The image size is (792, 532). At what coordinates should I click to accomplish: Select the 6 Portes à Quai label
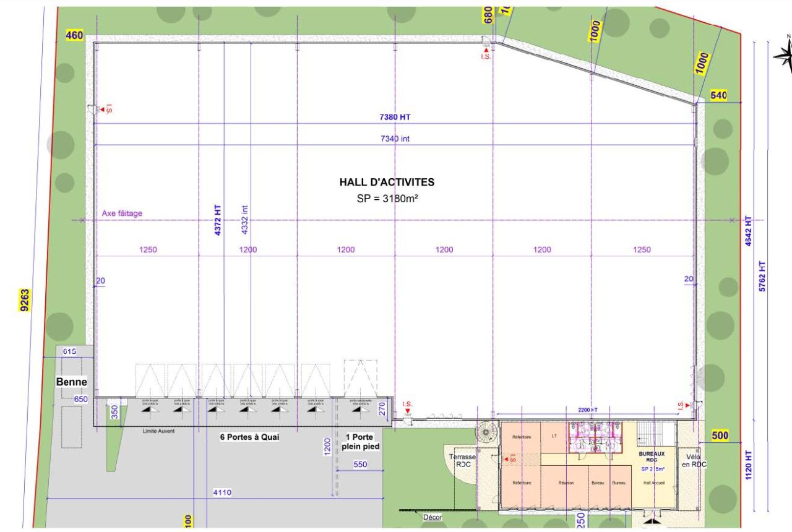250,437
